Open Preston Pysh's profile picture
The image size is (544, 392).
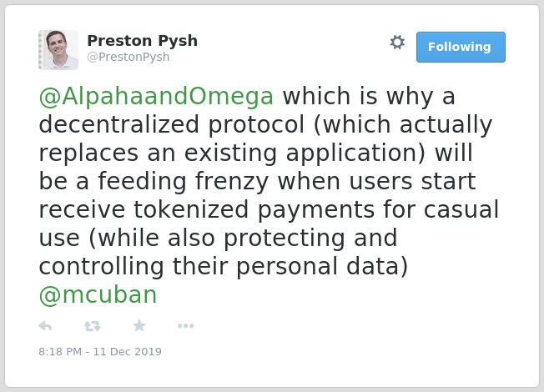58,50
